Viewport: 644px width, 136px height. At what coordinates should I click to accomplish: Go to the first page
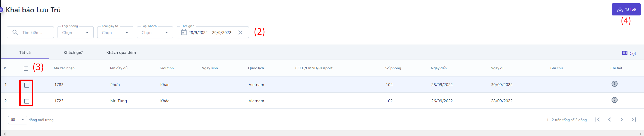598,120
